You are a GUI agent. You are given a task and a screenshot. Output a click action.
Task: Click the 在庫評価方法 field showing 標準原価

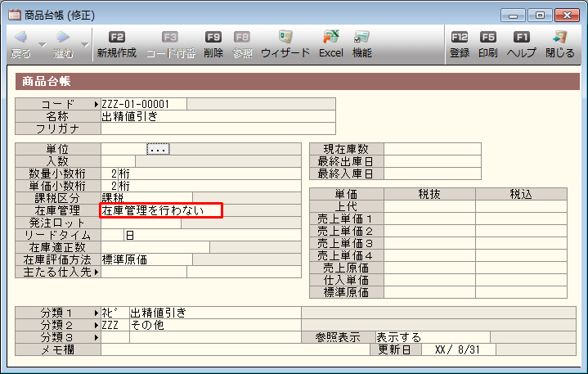click(146, 259)
